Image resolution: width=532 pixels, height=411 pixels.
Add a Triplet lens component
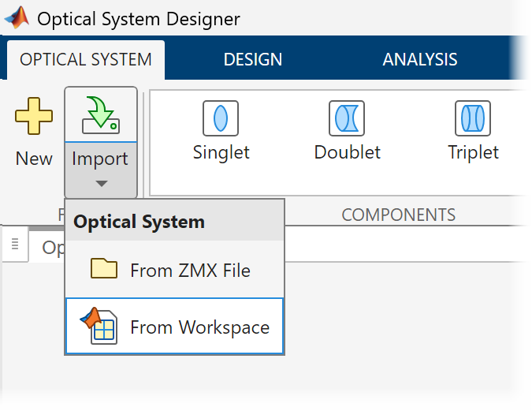(473, 131)
